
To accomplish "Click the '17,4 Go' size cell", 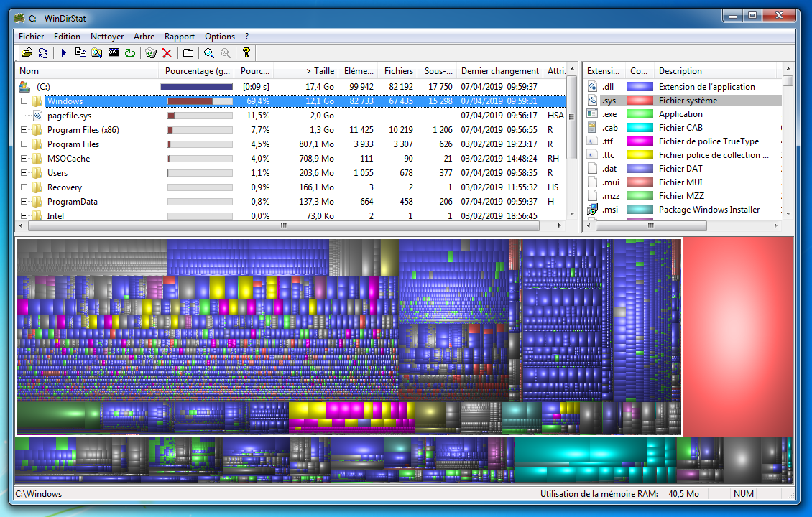I will [x=320, y=87].
